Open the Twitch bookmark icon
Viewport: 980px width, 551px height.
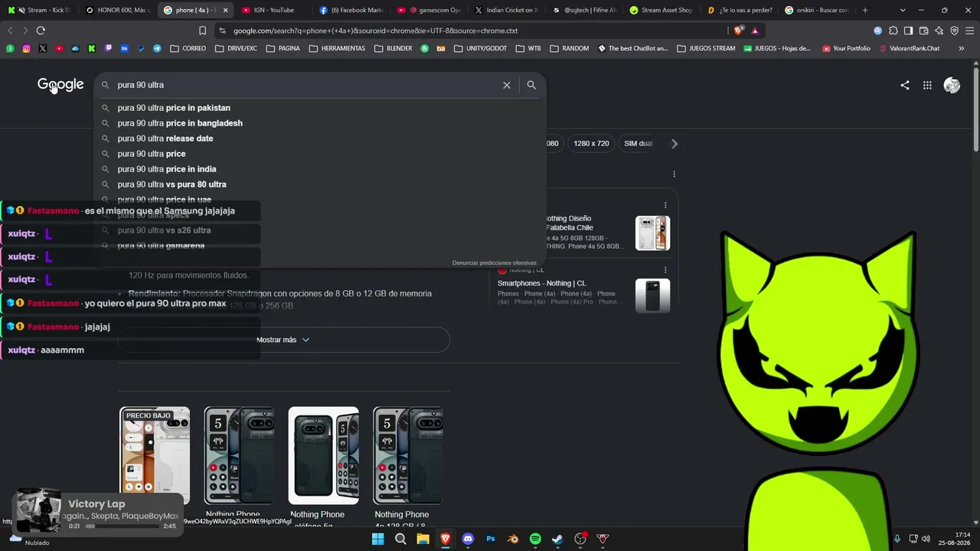(x=108, y=48)
